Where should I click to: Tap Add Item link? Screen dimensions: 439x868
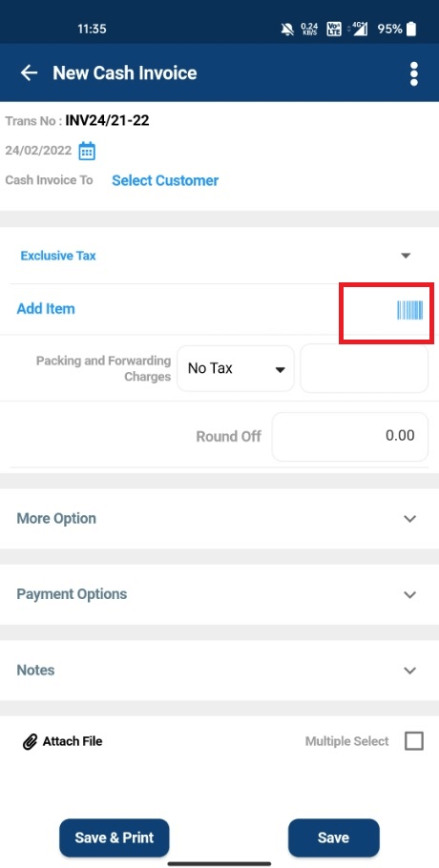(46, 309)
